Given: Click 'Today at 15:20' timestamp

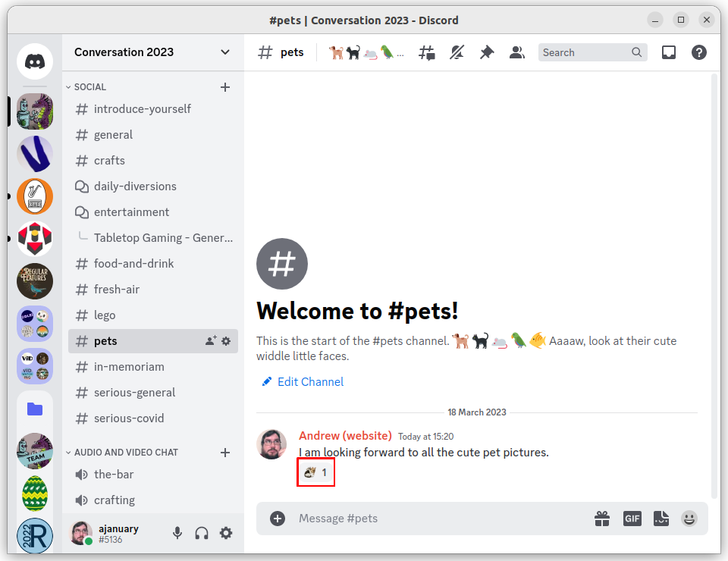Looking at the screenshot, I should [x=425, y=437].
